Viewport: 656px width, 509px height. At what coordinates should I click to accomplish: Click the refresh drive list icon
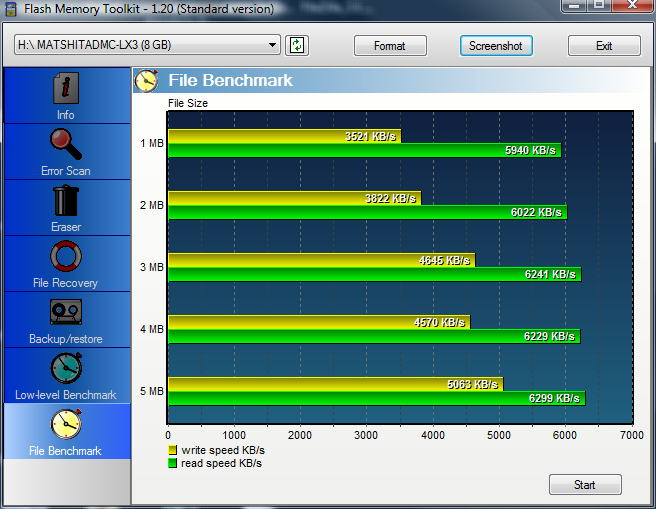(x=297, y=45)
